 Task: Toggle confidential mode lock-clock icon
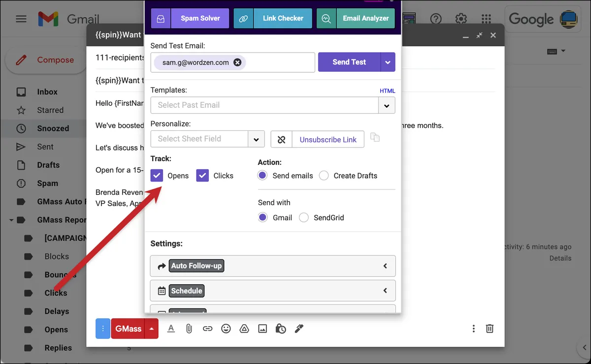click(281, 329)
